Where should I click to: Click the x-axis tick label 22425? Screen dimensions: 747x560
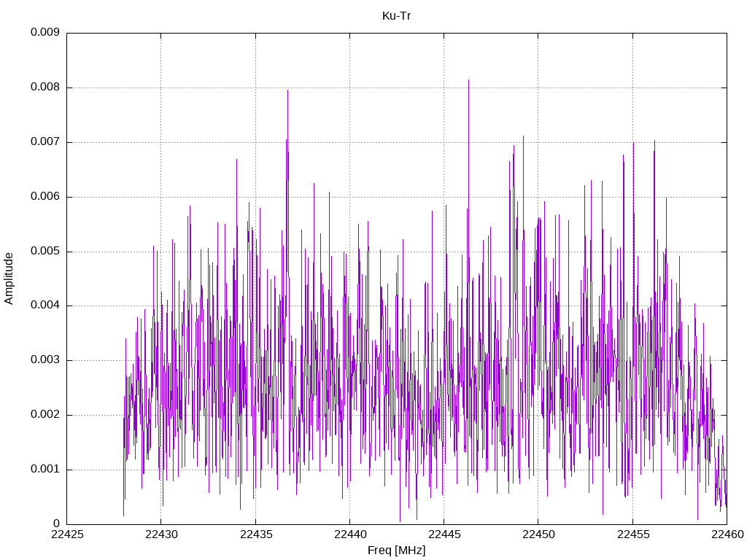pyautogui.click(x=67, y=534)
